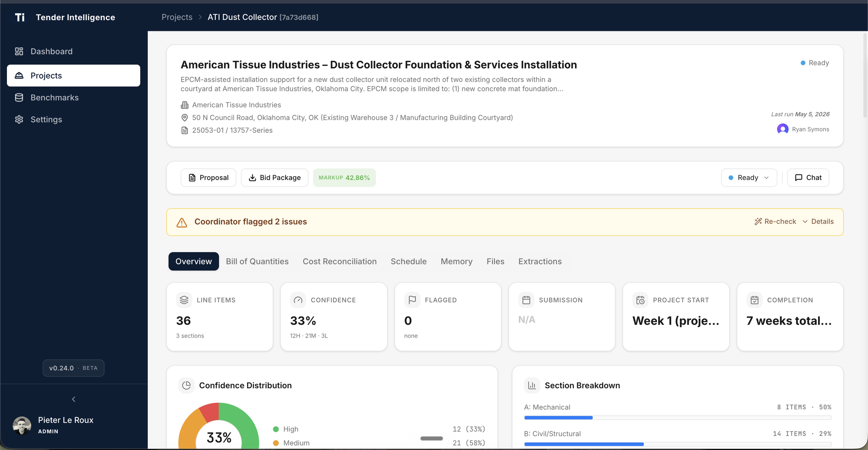Image resolution: width=868 pixels, height=450 pixels.
Task: Switch to the Overview tab
Action: tap(194, 261)
